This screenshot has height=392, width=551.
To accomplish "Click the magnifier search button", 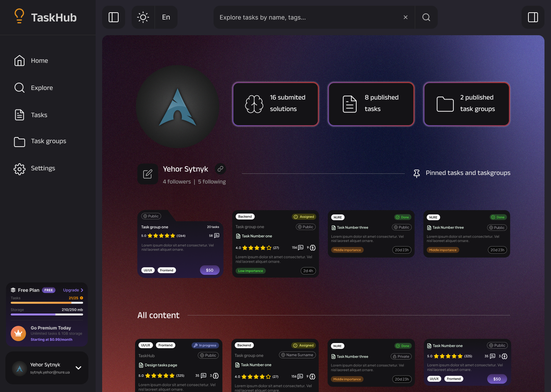I will 426,17.
